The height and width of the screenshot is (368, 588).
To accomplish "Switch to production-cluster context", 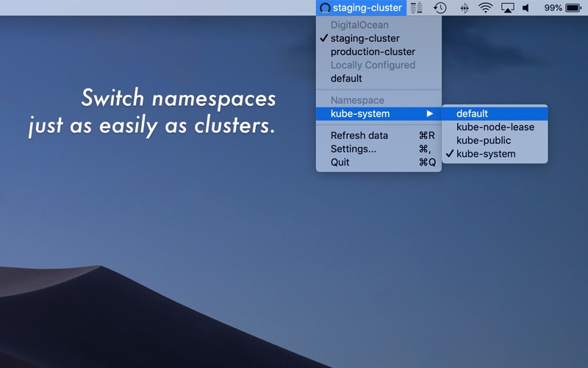I will [x=379, y=52].
